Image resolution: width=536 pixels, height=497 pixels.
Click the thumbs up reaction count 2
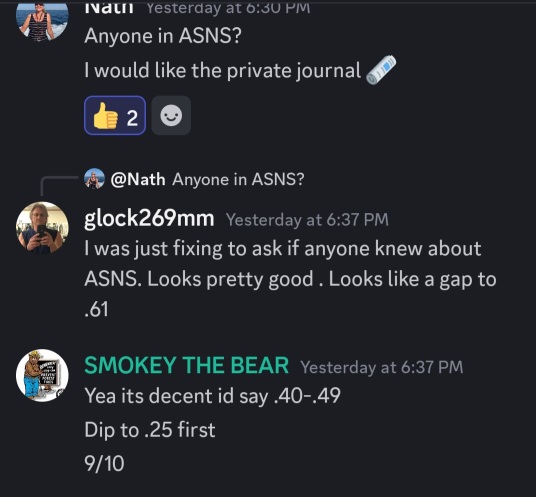[132, 118]
